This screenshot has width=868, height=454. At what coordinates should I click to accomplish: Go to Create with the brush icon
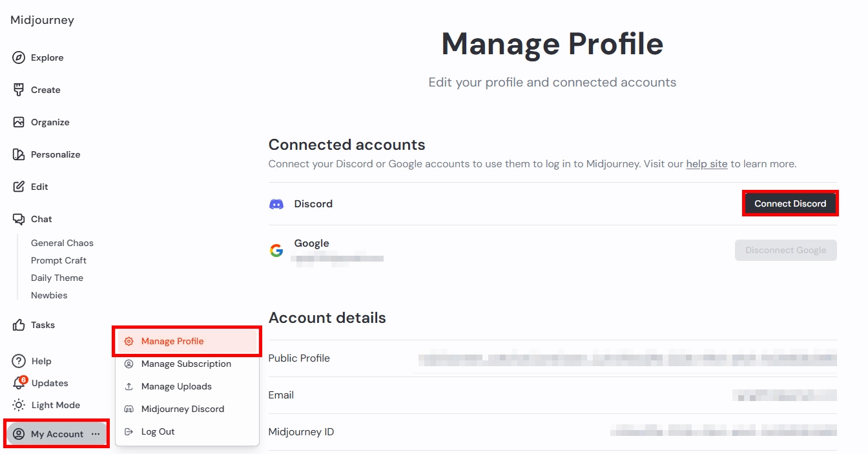(x=19, y=90)
